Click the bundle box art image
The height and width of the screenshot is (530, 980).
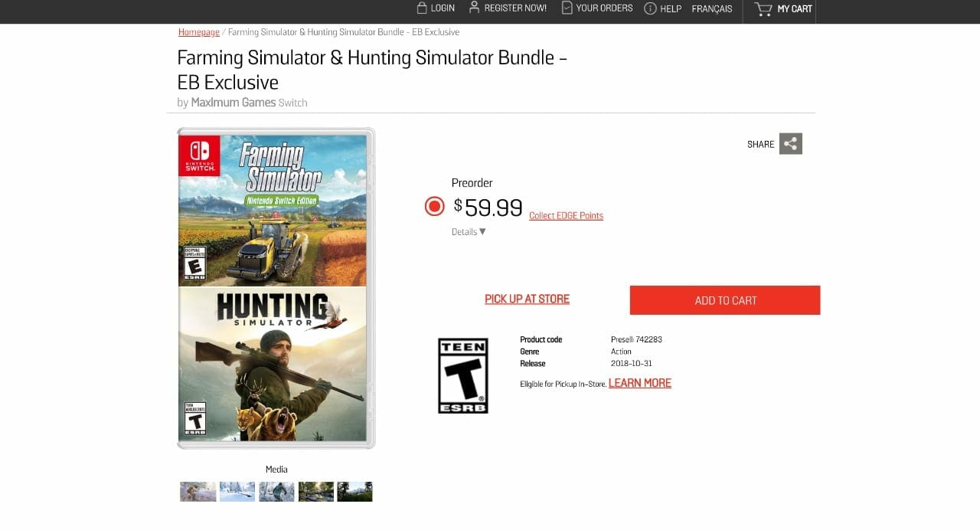[276, 288]
